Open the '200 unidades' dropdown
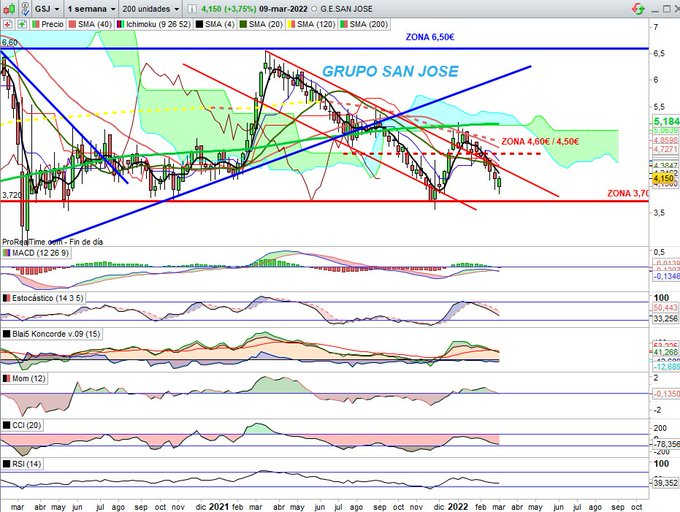 (150, 9)
